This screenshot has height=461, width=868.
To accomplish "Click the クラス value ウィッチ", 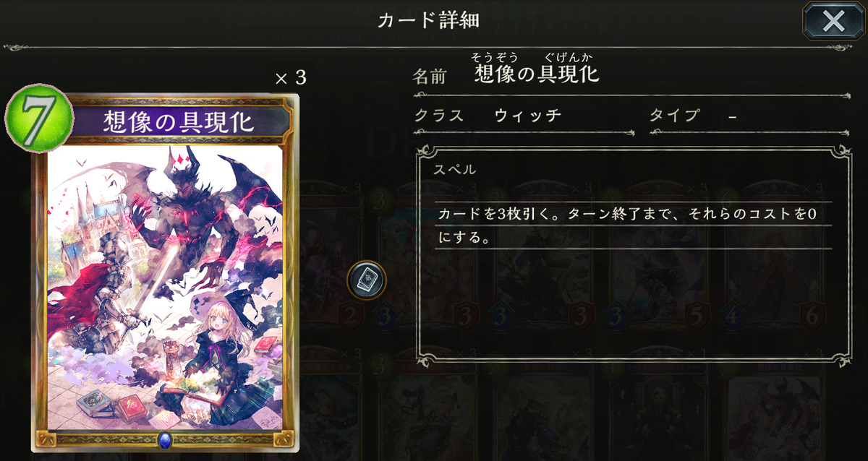I will 528,116.
